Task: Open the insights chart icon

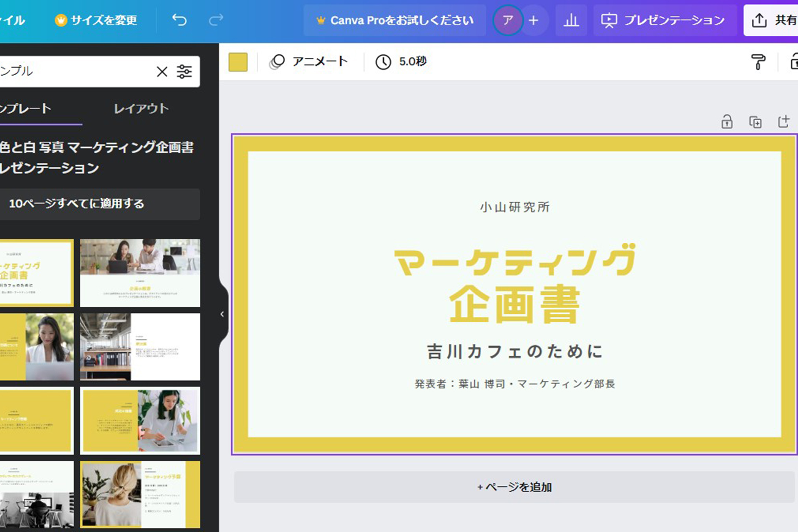Action: tap(571, 20)
